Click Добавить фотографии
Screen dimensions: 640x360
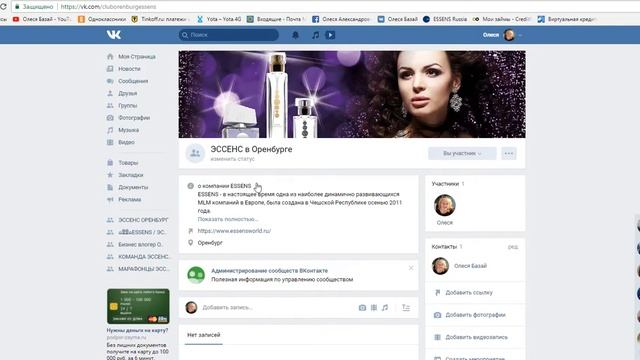click(476, 315)
